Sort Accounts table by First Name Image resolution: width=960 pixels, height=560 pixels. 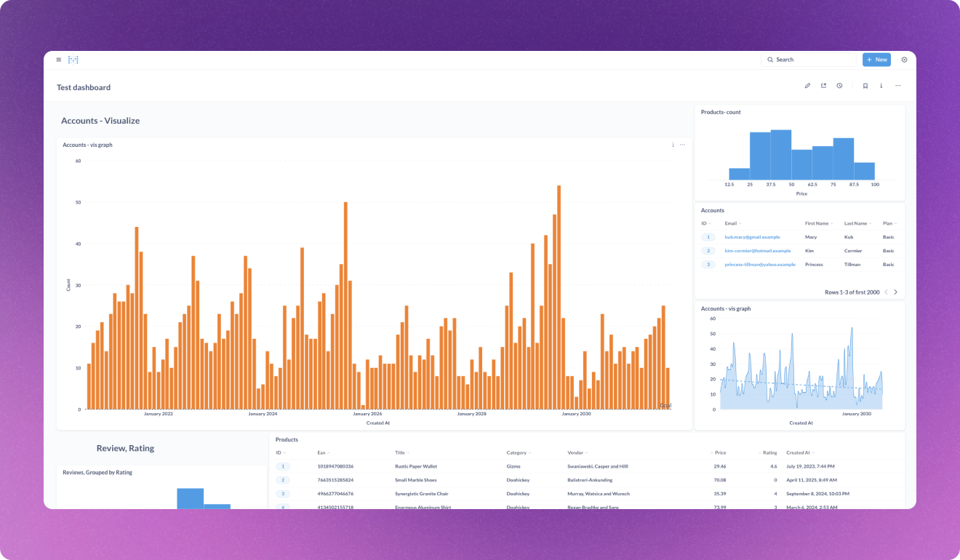point(818,223)
